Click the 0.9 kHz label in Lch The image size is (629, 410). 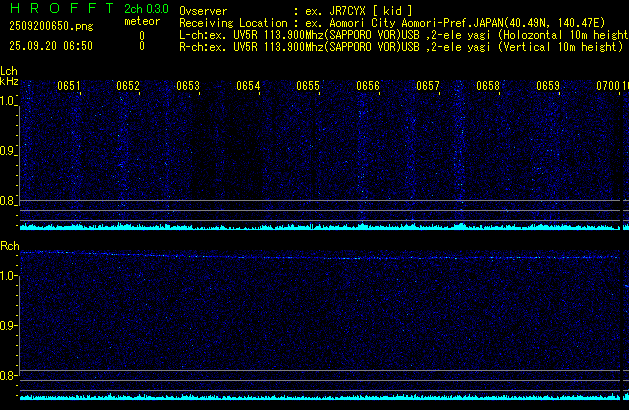(x=8, y=151)
